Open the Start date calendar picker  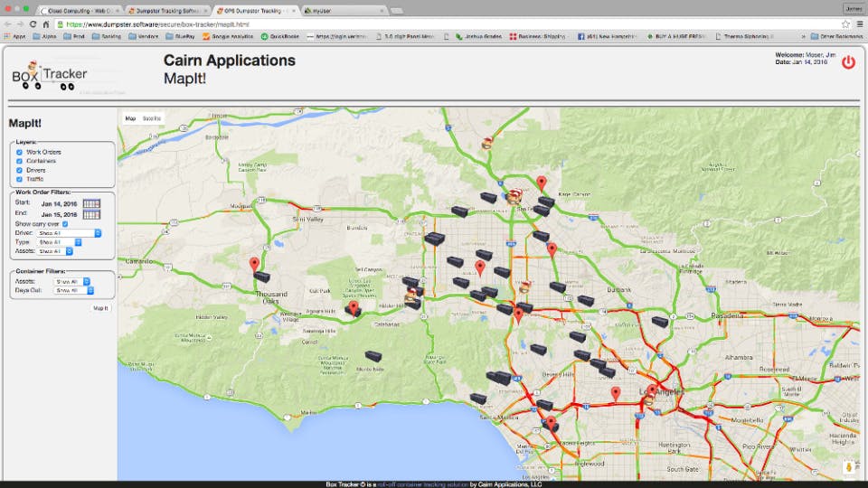click(91, 203)
